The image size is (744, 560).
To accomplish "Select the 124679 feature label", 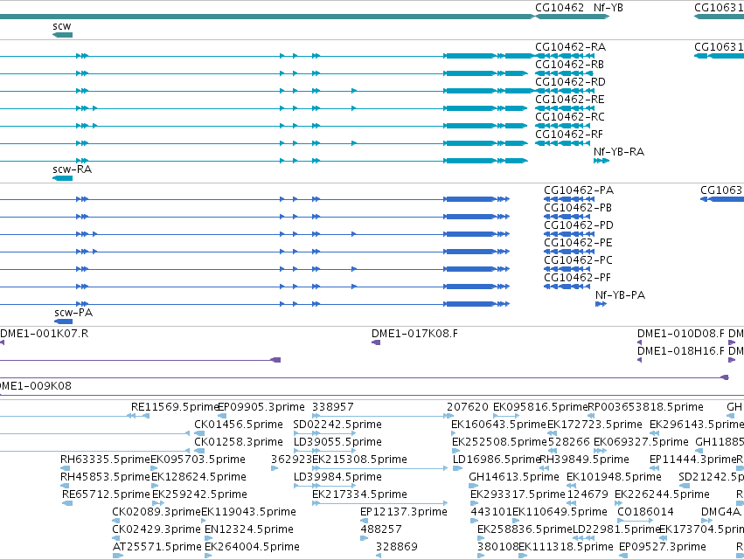I will pos(588,495).
